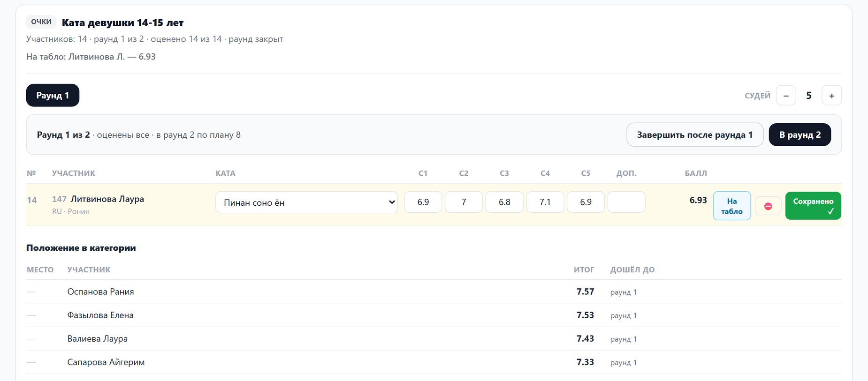Click the total score 7.53
Image resolution: width=868 pixels, height=381 pixels.
tap(585, 315)
